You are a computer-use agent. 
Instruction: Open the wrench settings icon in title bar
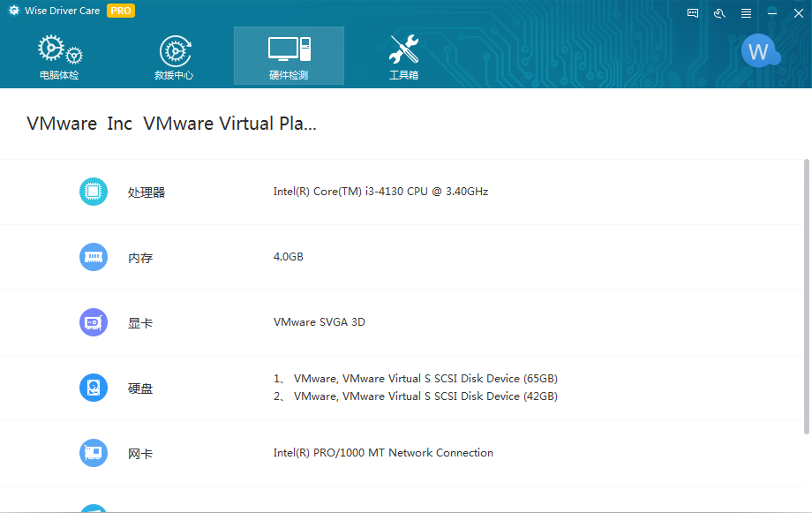[x=719, y=13]
